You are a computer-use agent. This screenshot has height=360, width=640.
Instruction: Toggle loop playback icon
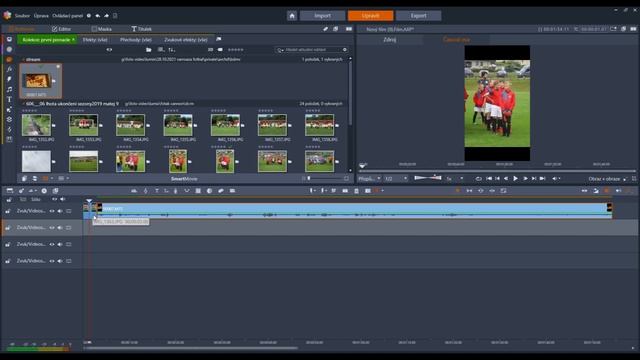(478, 178)
